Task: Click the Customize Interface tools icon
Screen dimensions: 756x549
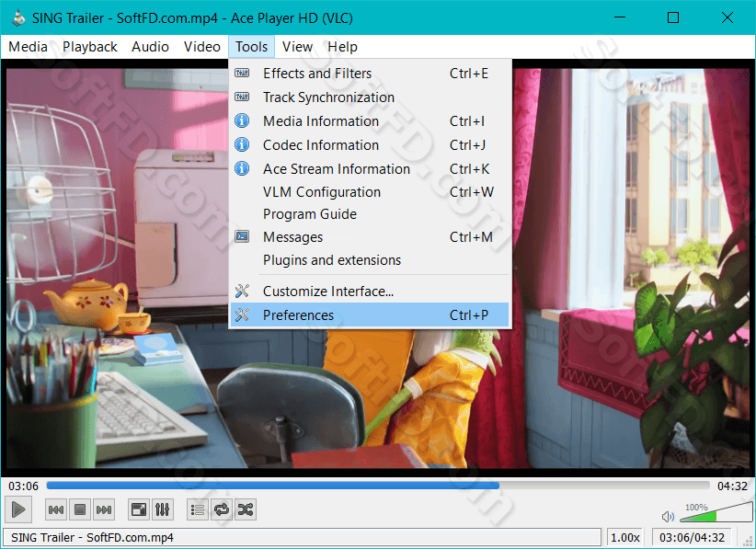Action: click(242, 291)
